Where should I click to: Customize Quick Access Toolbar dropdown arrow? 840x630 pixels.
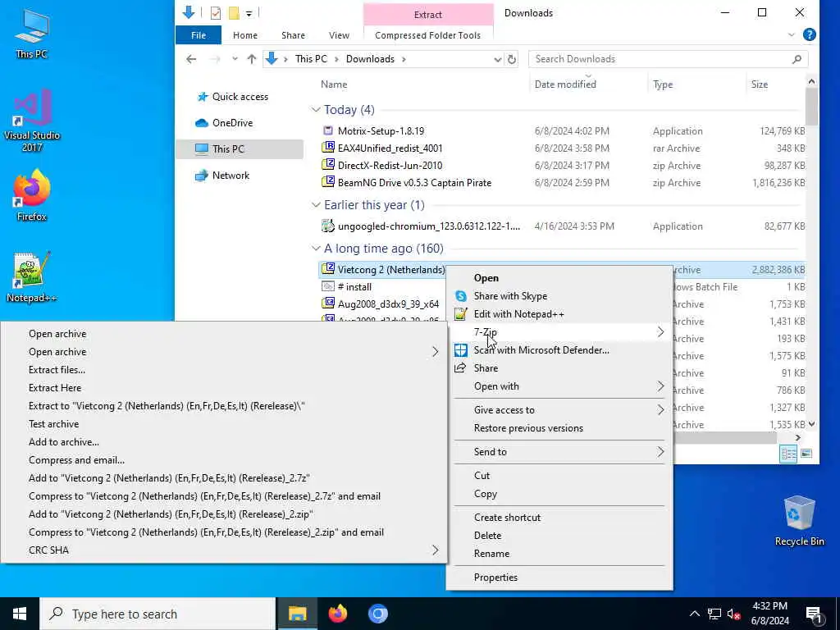(x=249, y=13)
